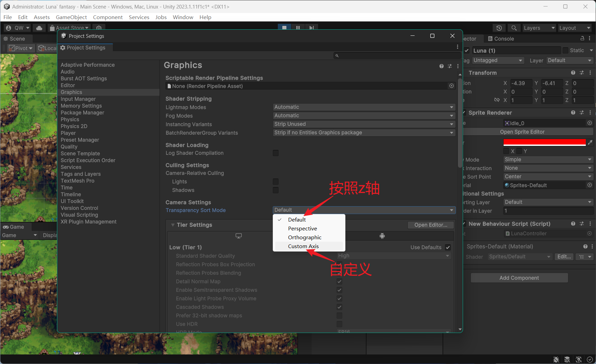Image resolution: width=596 pixels, height=364 pixels.
Task: Click the Graphics preset sliders icon
Action: pyautogui.click(x=450, y=66)
